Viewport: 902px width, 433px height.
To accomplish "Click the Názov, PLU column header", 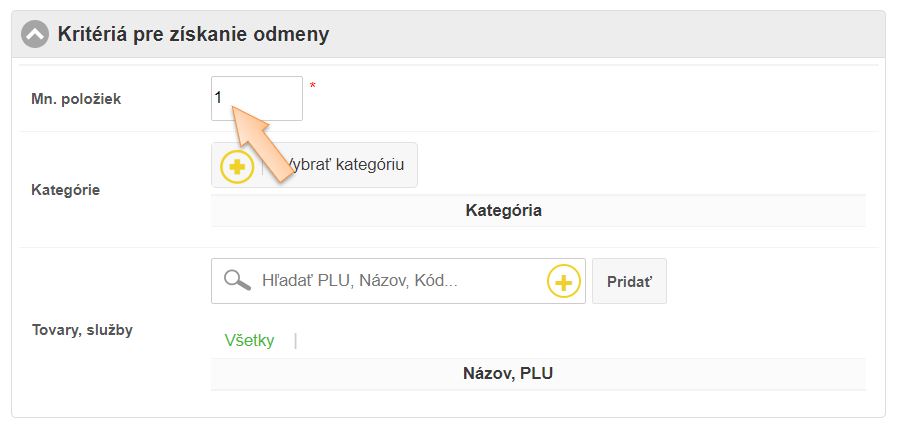I will tap(508, 374).
